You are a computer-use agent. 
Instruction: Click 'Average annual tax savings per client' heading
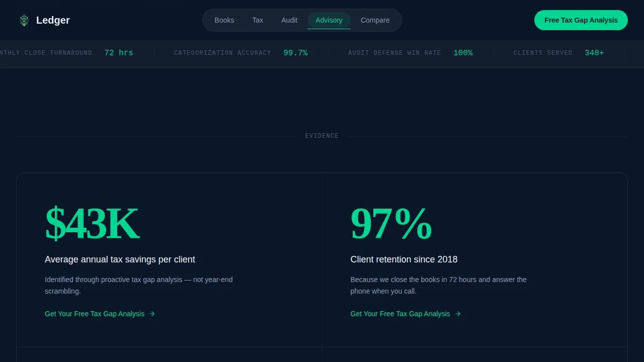tap(120, 259)
